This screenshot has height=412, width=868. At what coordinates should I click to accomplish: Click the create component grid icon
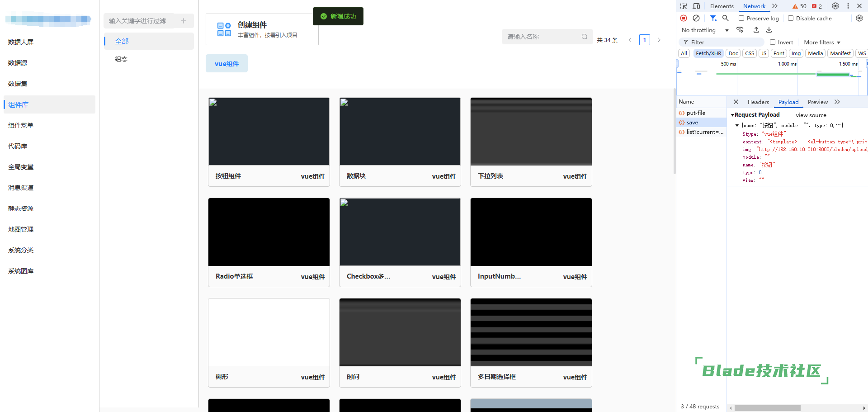[x=224, y=29]
